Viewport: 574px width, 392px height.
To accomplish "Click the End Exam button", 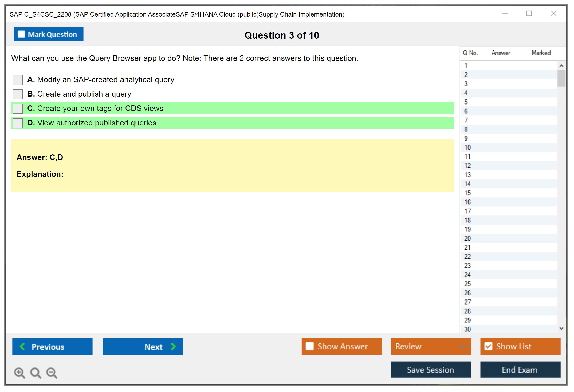I will 520,370.
